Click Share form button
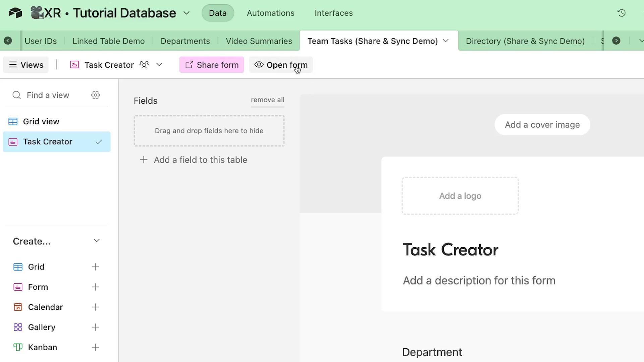 tap(212, 65)
